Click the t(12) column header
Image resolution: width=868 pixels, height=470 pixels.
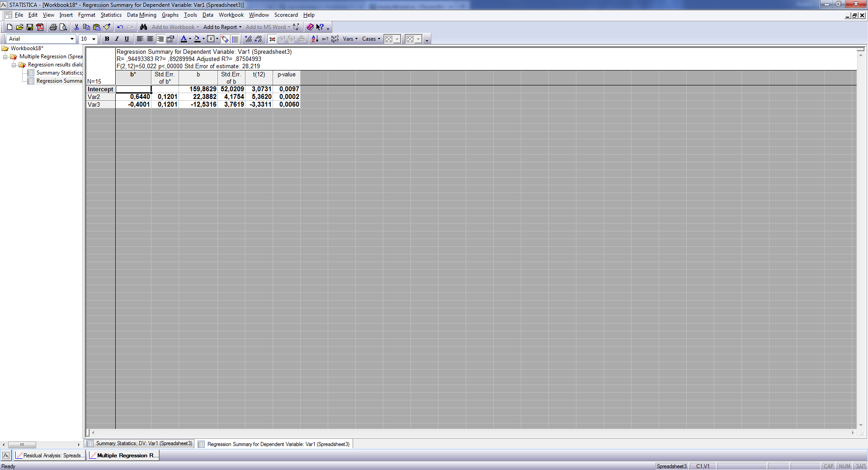259,78
